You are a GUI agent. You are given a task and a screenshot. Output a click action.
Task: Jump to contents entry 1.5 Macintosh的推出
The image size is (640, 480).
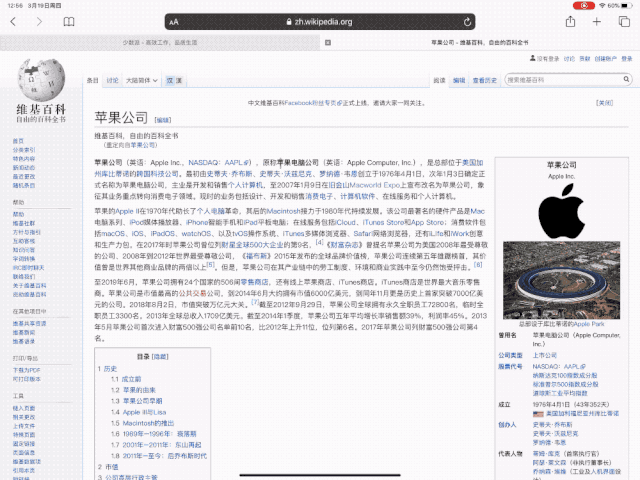142,423
